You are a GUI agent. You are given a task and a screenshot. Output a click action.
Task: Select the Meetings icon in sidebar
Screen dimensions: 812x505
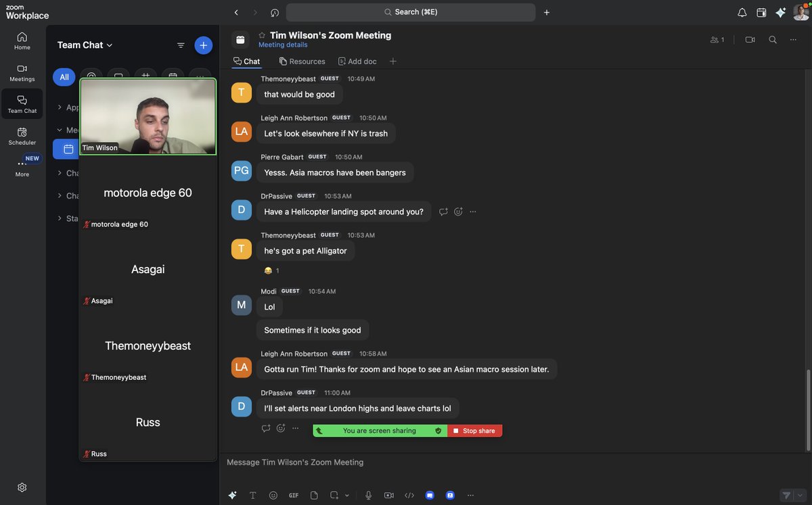20,72
